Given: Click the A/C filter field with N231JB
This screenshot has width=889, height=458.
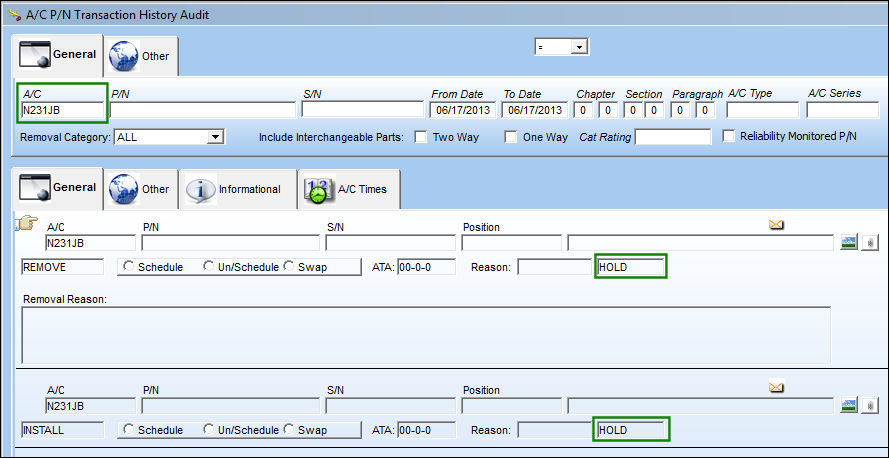Looking at the screenshot, I should click(62, 110).
